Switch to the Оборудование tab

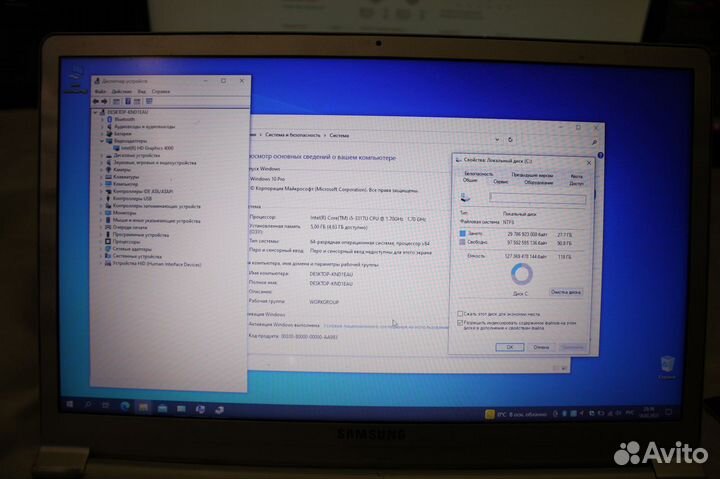(539, 182)
